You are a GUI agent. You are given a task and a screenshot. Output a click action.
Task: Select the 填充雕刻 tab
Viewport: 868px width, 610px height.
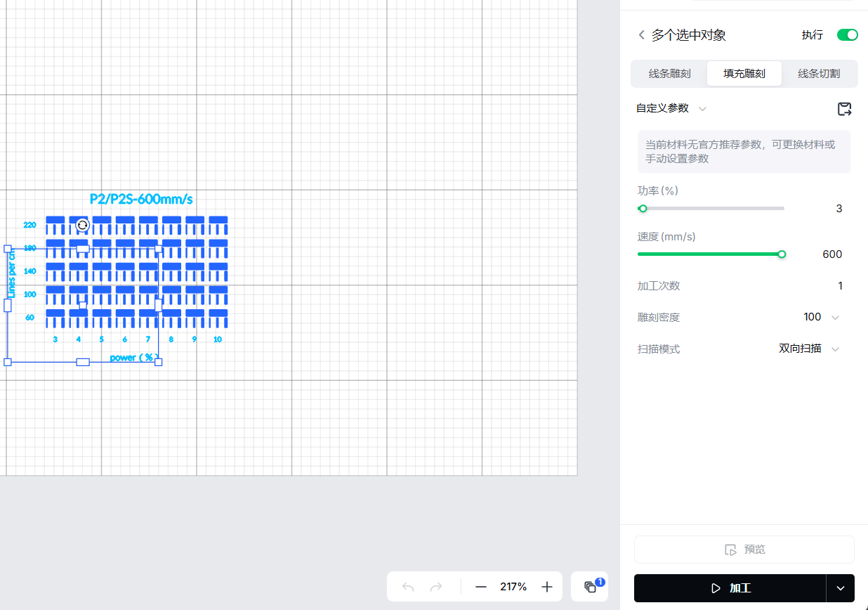point(744,74)
